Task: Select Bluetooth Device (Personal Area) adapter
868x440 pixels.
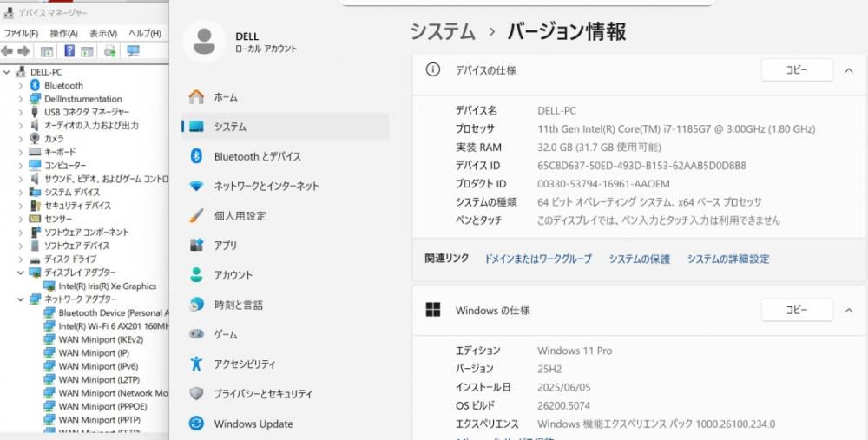Action: pos(114,312)
